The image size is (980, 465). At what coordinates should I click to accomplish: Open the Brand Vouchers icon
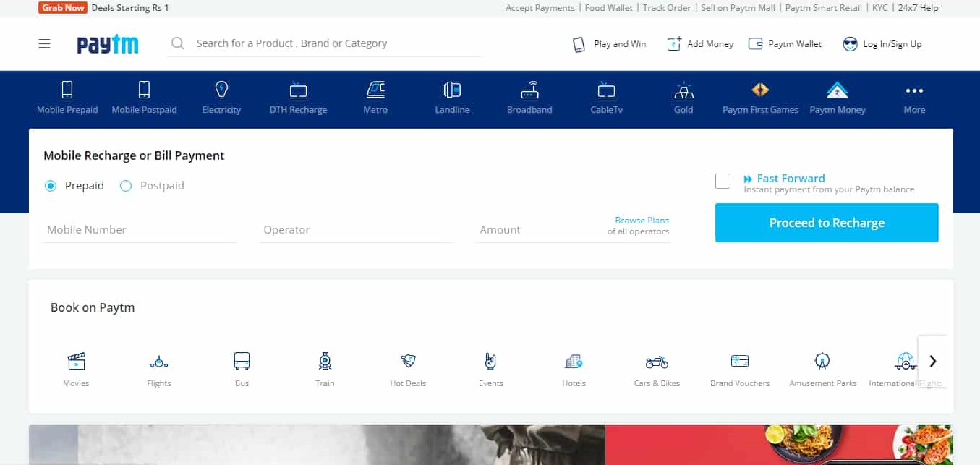coord(740,360)
